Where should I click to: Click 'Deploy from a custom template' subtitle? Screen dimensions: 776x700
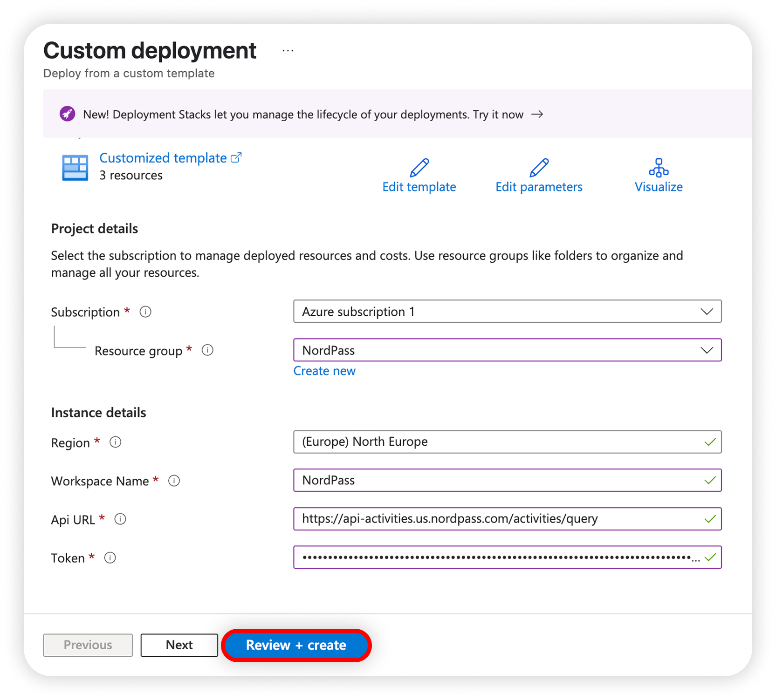(x=129, y=73)
